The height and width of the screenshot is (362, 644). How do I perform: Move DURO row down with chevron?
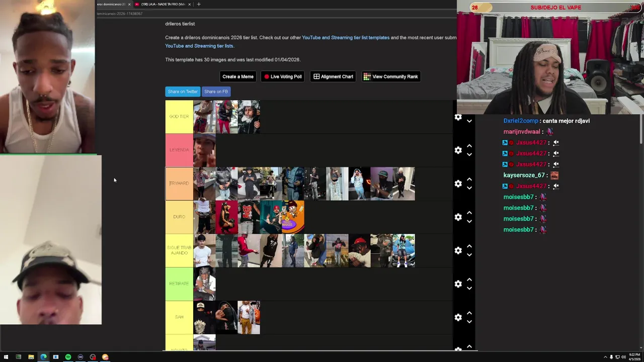469,221
